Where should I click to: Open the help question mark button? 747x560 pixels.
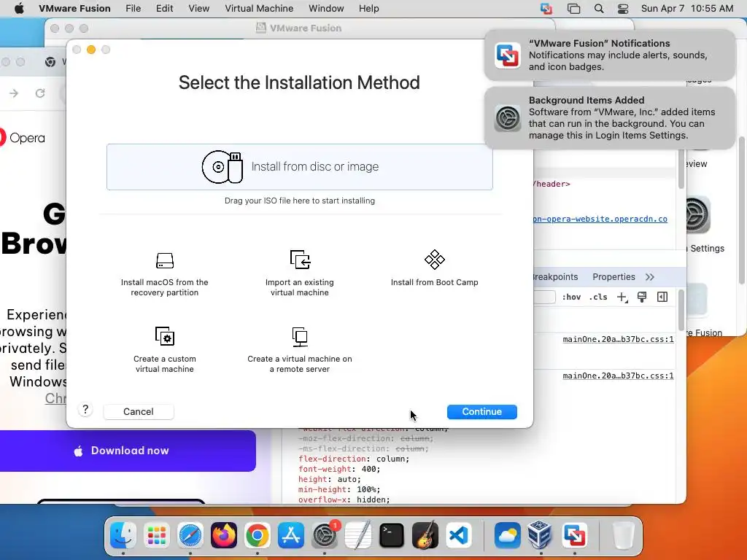tap(85, 410)
